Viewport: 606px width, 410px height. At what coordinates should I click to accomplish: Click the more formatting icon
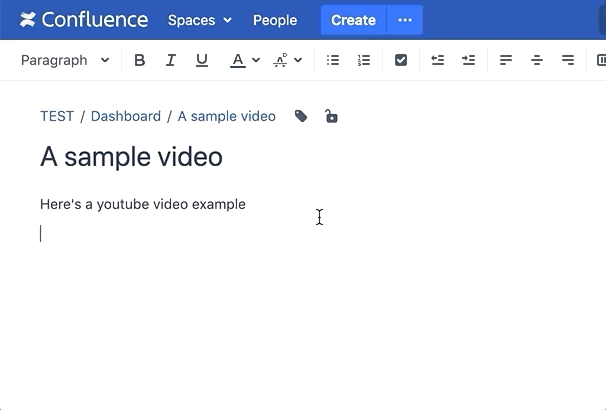[280, 60]
